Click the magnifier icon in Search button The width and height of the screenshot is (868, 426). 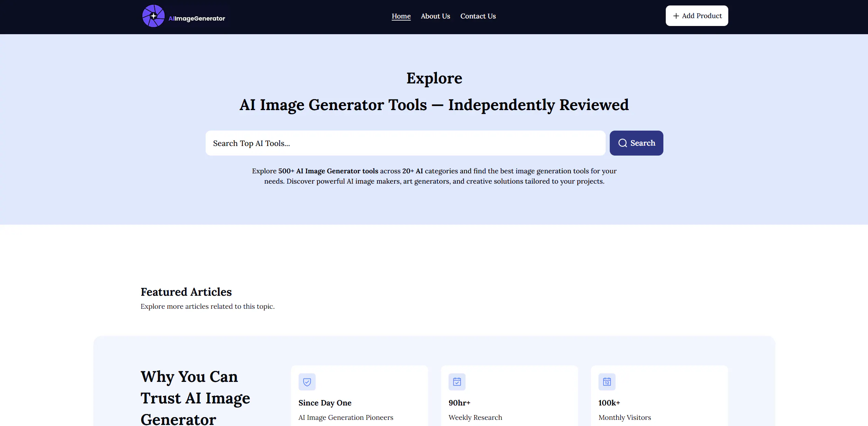[x=623, y=143]
